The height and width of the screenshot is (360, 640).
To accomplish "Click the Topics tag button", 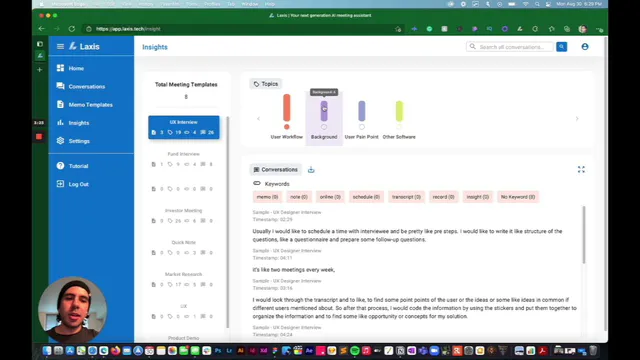I will [x=265, y=84].
